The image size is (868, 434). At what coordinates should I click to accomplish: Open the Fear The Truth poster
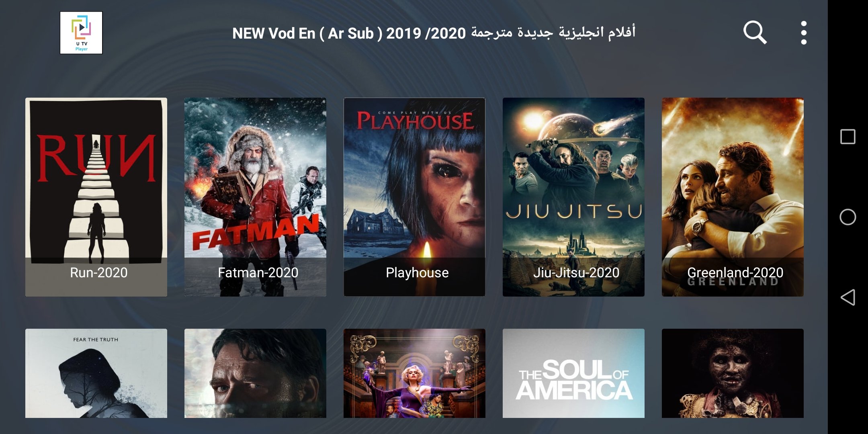(x=96, y=373)
